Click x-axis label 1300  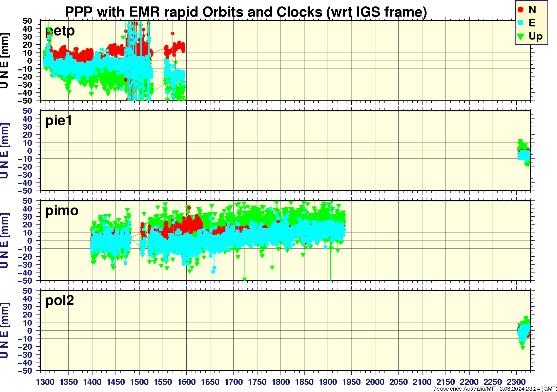45,382
